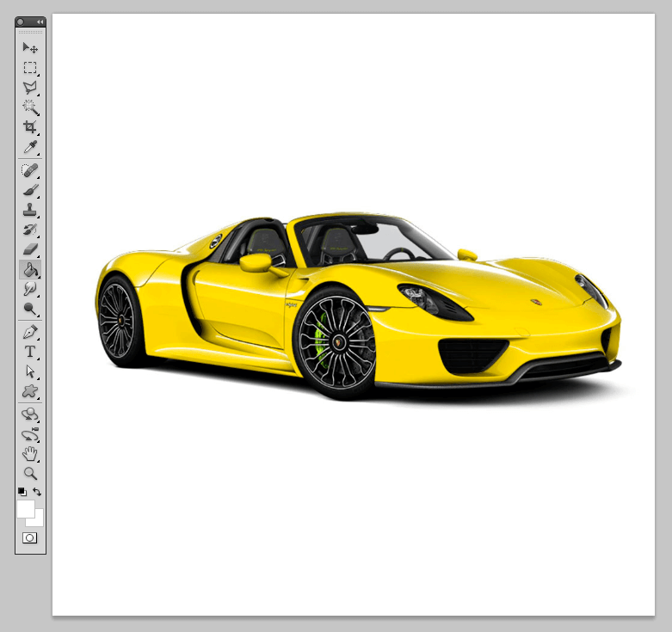
Task: Toggle Quick Mask mode
Action: click(x=30, y=537)
